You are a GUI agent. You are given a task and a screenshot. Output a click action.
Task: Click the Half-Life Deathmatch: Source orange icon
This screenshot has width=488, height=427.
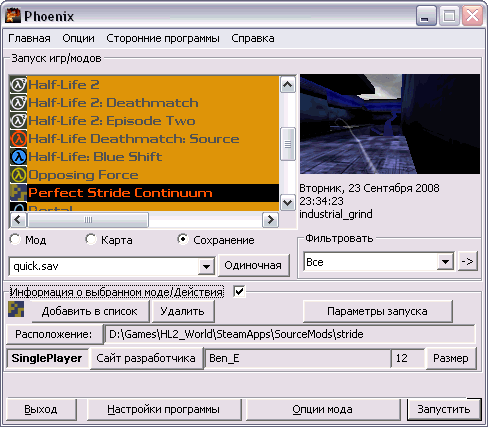[x=18, y=139]
